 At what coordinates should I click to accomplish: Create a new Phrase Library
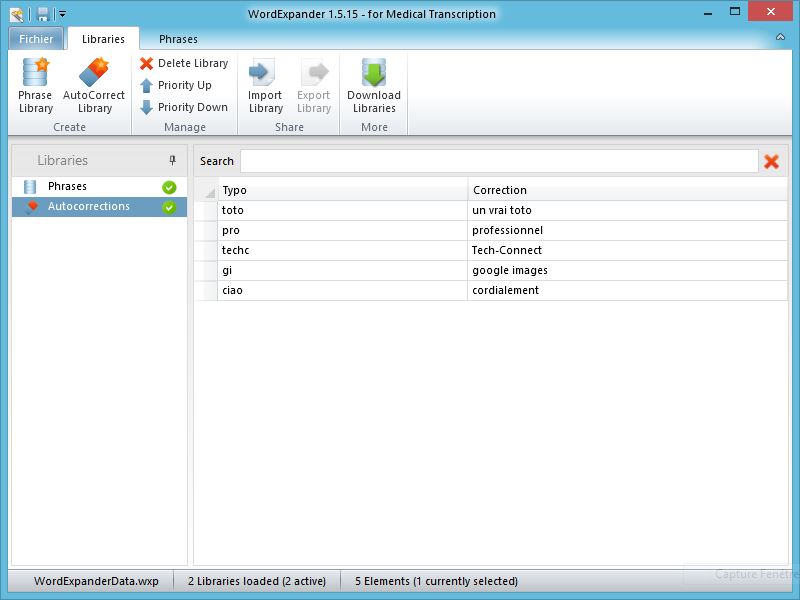pyautogui.click(x=35, y=86)
